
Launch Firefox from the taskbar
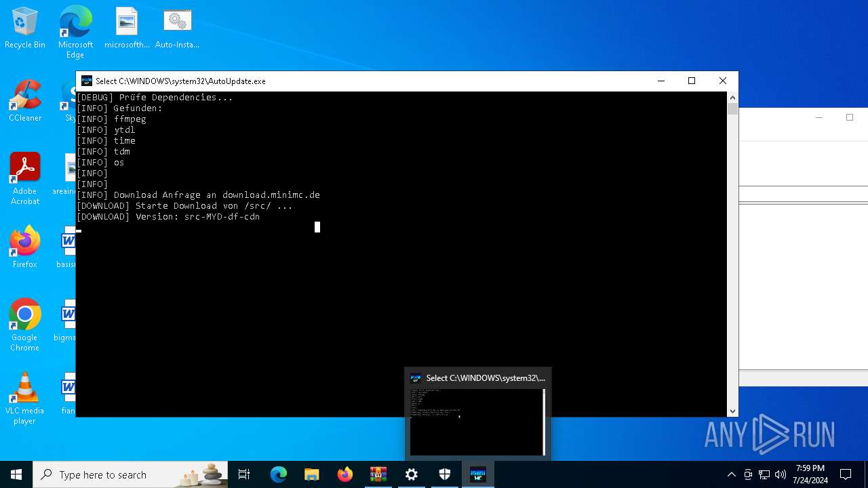pyautogui.click(x=345, y=474)
